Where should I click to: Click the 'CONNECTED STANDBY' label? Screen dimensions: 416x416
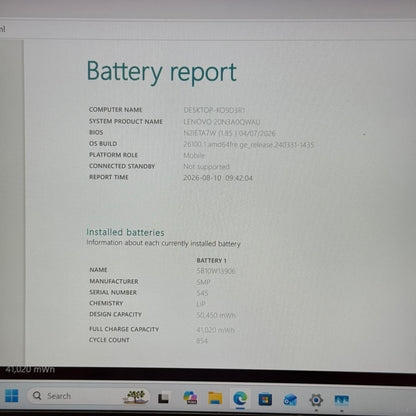coord(122,166)
